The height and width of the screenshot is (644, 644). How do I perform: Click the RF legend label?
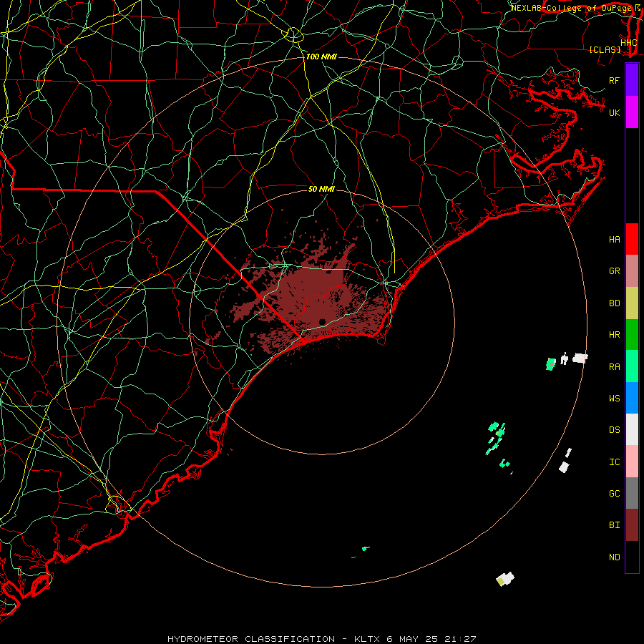pos(614,80)
